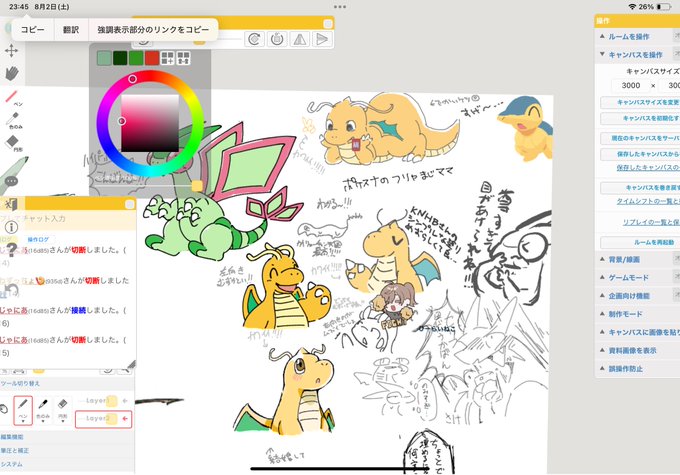Viewport: 680px width, 475px height.
Task: Click the add swatch to palette icon
Action: (x=167, y=58)
